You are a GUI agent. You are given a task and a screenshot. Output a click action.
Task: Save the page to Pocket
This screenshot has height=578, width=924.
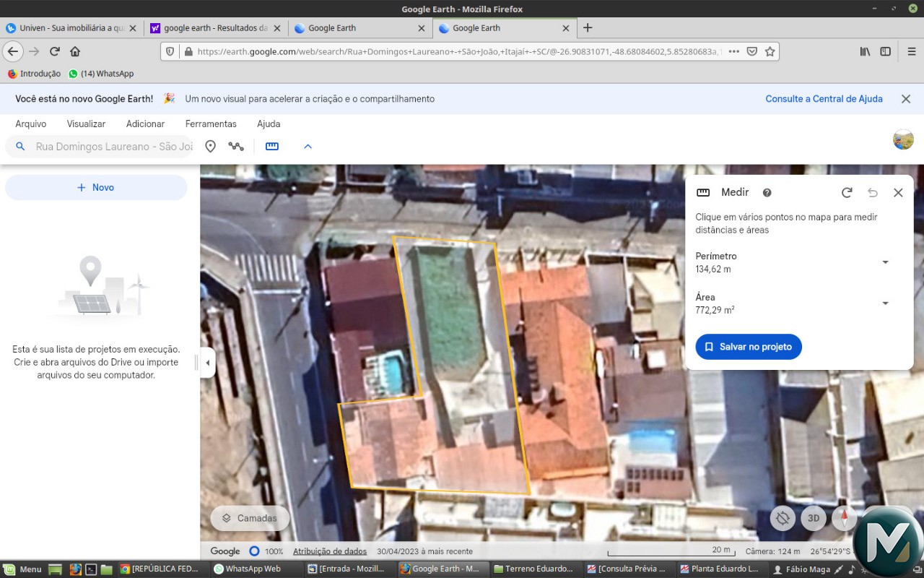tap(752, 51)
